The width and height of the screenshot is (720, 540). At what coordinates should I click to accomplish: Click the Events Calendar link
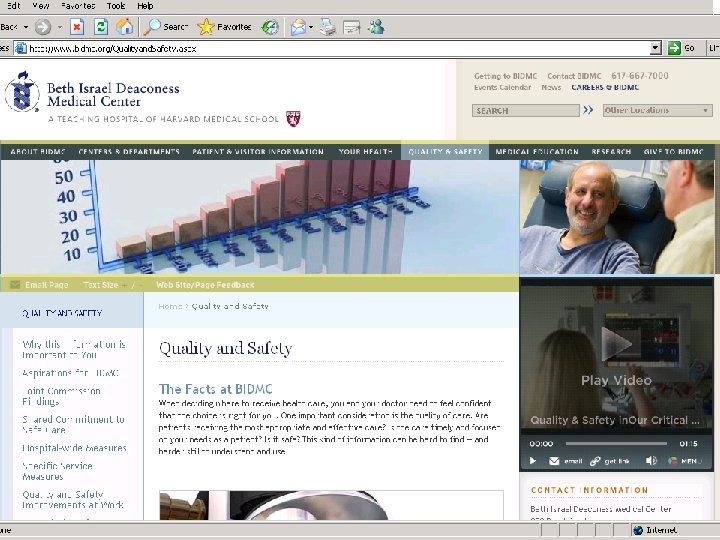(x=502, y=87)
